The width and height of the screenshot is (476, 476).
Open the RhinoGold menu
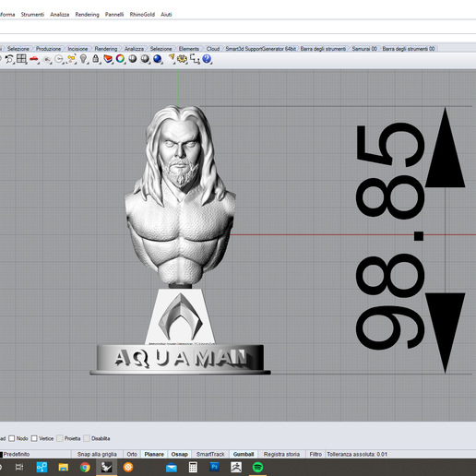[142, 14]
